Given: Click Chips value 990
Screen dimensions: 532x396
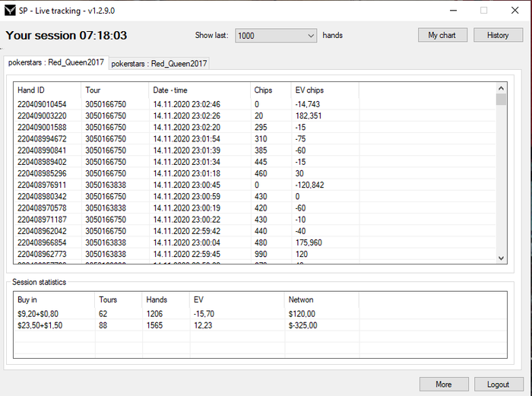Looking at the screenshot, I should 261,254.
